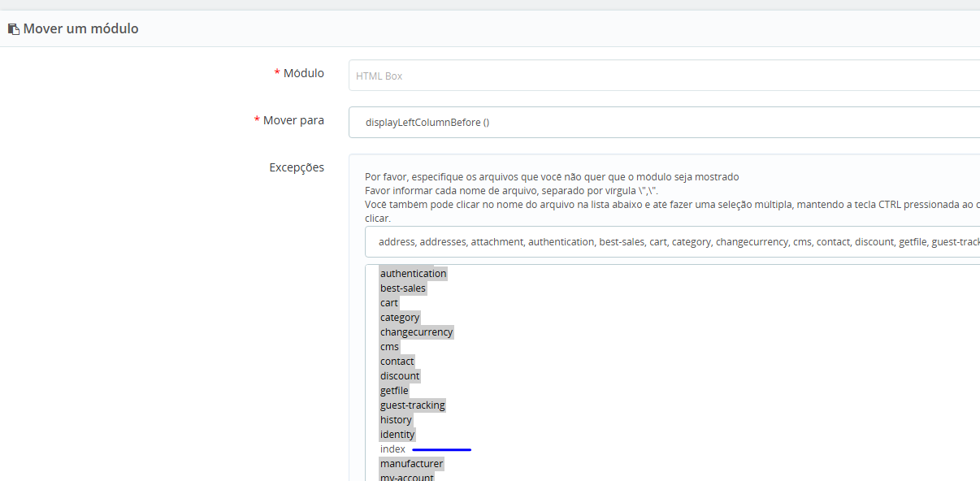Pick manufacturer in the exceptions list
This screenshot has width=980, height=481.
pyautogui.click(x=412, y=464)
